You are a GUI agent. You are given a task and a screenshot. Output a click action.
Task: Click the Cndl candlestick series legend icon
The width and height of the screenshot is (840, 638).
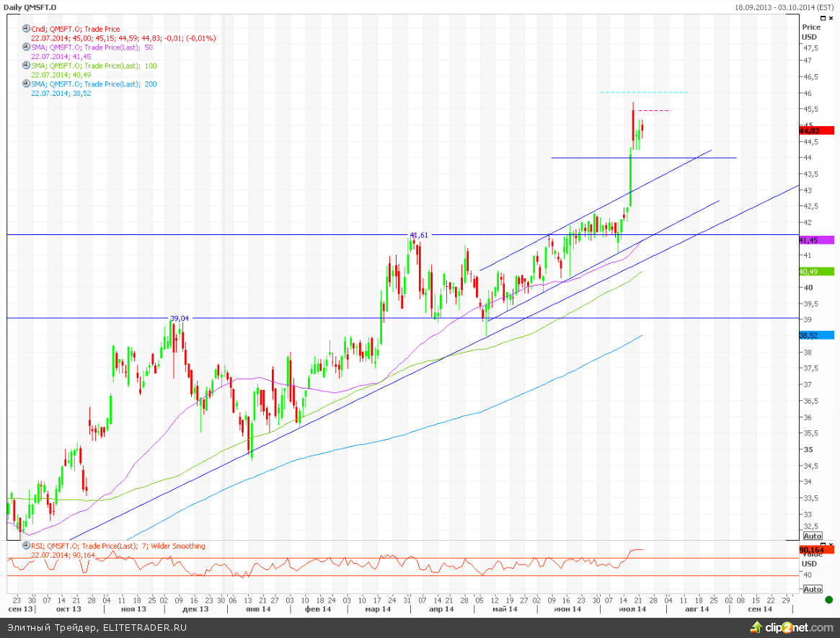click(26, 28)
